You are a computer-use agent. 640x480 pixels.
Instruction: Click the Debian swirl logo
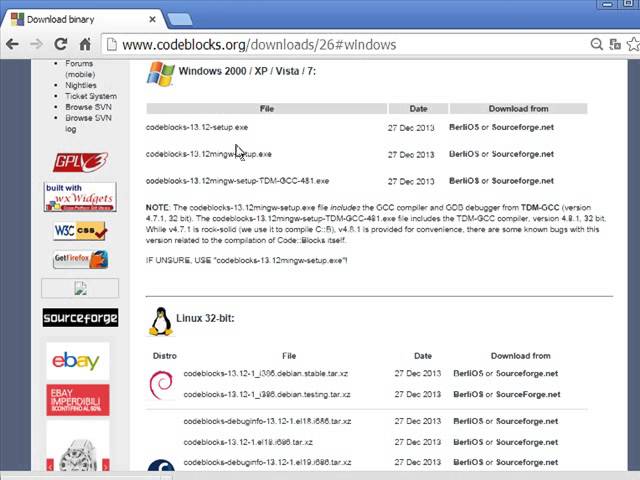161,384
